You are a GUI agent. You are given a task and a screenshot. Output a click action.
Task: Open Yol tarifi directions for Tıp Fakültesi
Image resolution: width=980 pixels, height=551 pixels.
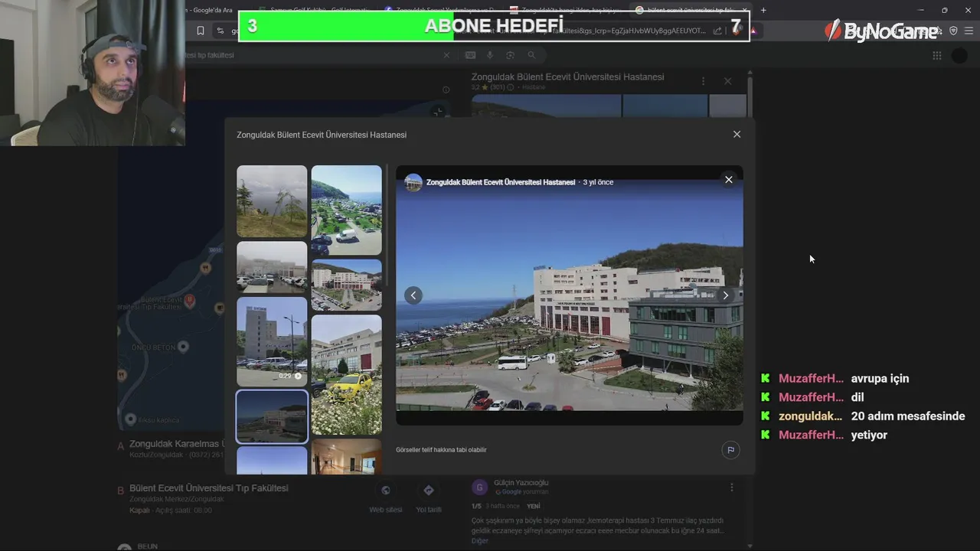pyautogui.click(x=428, y=498)
